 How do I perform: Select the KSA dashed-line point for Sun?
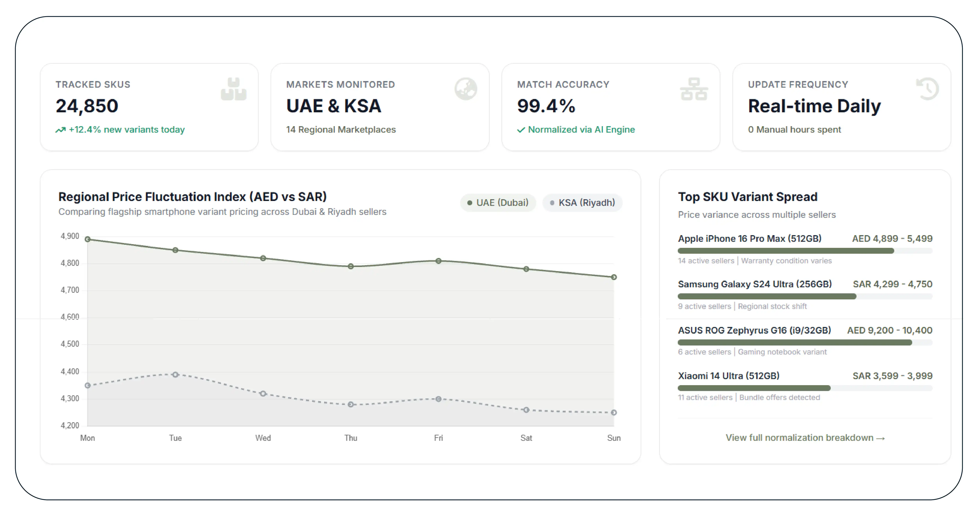pos(614,412)
